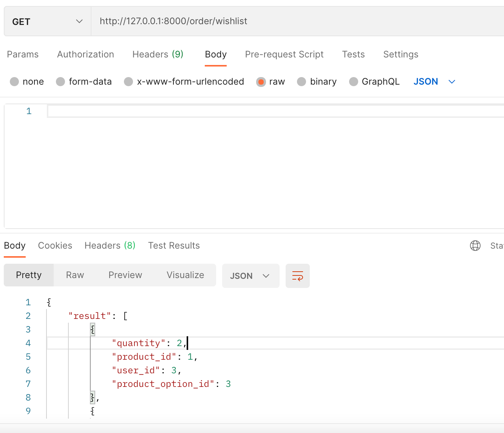This screenshot has height=433, width=504.
Task: Click the request URL input field
Action: (295, 21)
